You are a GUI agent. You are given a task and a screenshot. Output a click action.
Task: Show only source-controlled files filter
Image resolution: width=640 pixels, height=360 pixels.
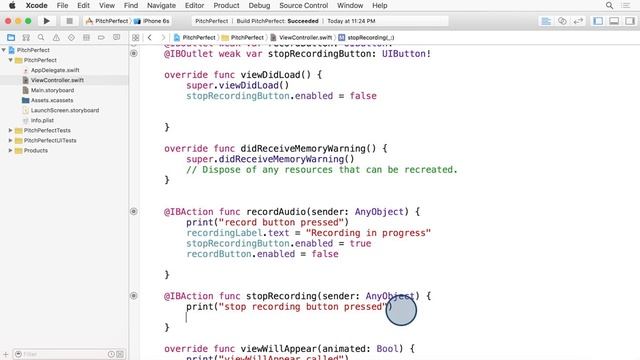(x=120, y=354)
